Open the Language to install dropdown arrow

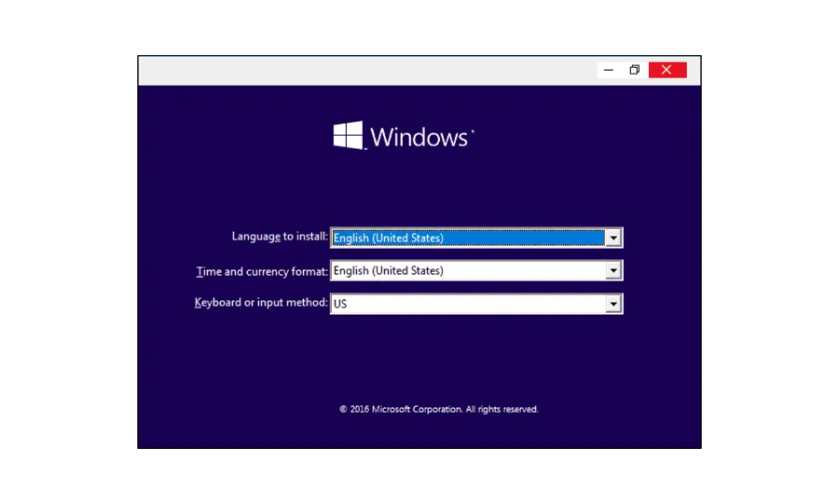tap(613, 238)
